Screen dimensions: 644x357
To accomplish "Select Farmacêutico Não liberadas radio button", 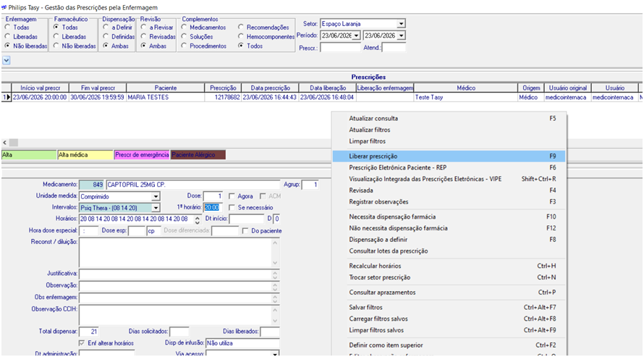I will [x=56, y=46].
